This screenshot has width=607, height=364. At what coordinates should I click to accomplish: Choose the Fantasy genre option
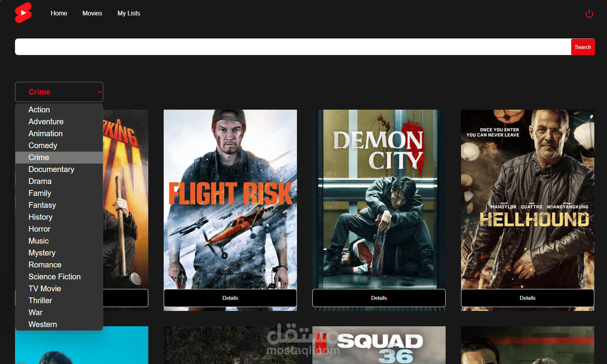[x=59, y=205]
